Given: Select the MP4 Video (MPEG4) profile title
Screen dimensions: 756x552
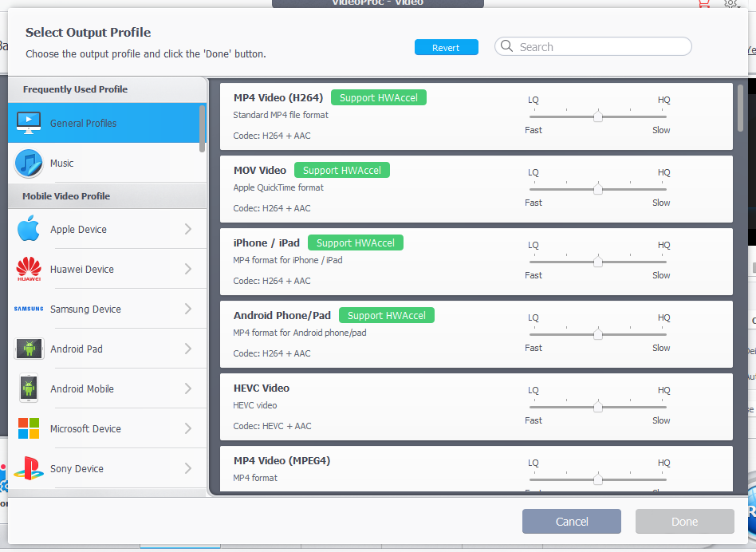Looking at the screenshot, I should click(282, 460).
